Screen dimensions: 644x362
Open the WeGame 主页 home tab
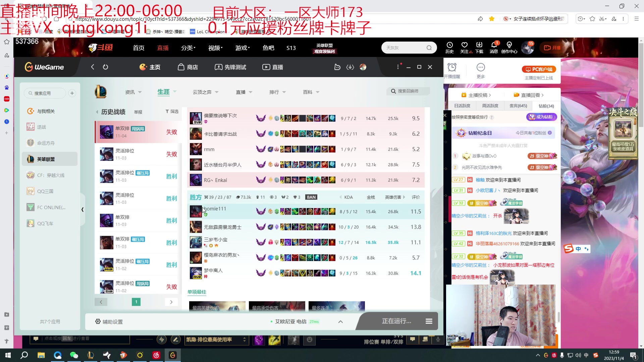[x=150, y=67]
